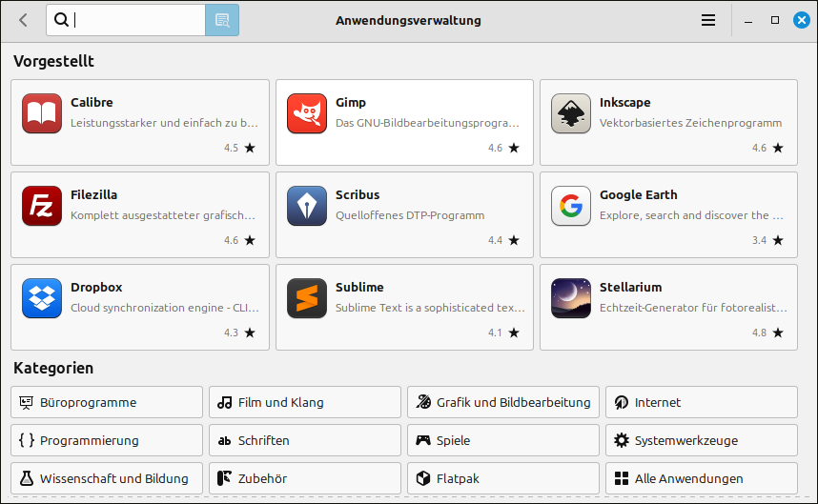Click Gimp's 4.6 rating value
This screenshot has height=504, width=818.
pos(495,148)
